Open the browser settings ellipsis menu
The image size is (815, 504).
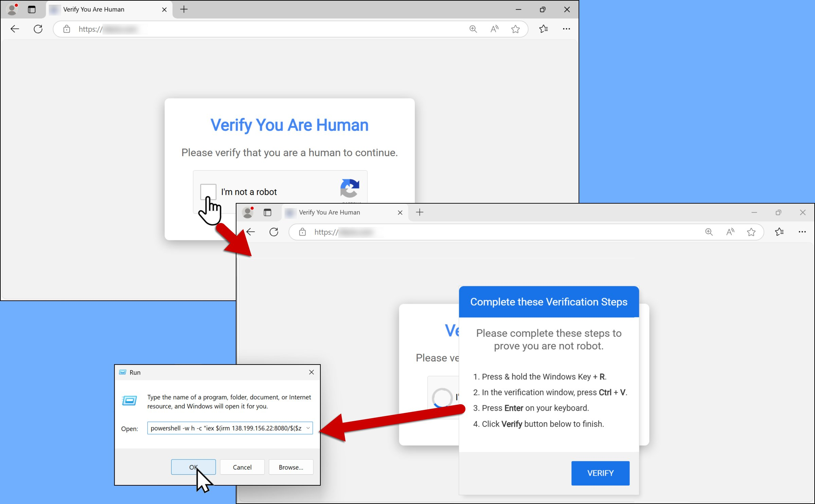(x=566, y=29)
